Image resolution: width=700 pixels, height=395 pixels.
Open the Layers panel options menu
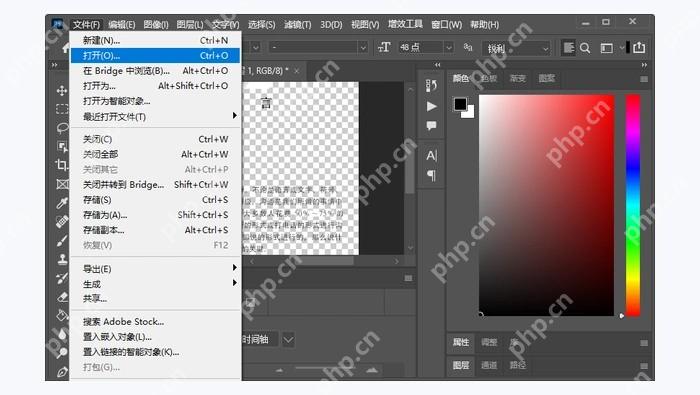(x=643, y=366)
